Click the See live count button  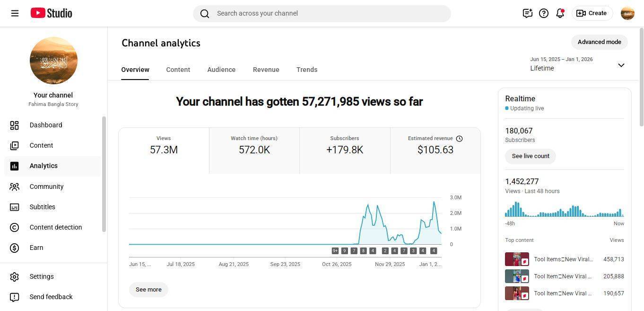tap(530, 156)
